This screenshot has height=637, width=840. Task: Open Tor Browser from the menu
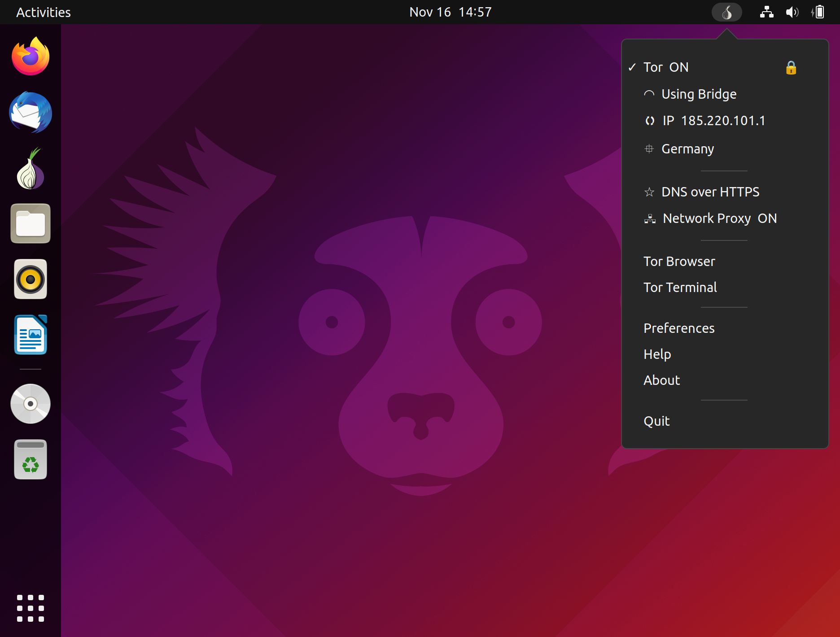[725, 262]
